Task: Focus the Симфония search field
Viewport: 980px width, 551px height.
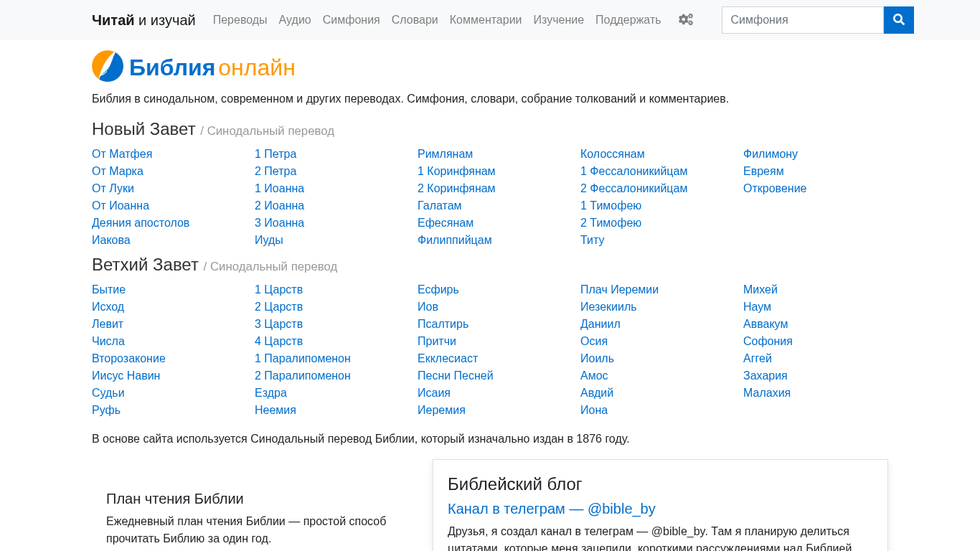Action: tap(803, 20)
